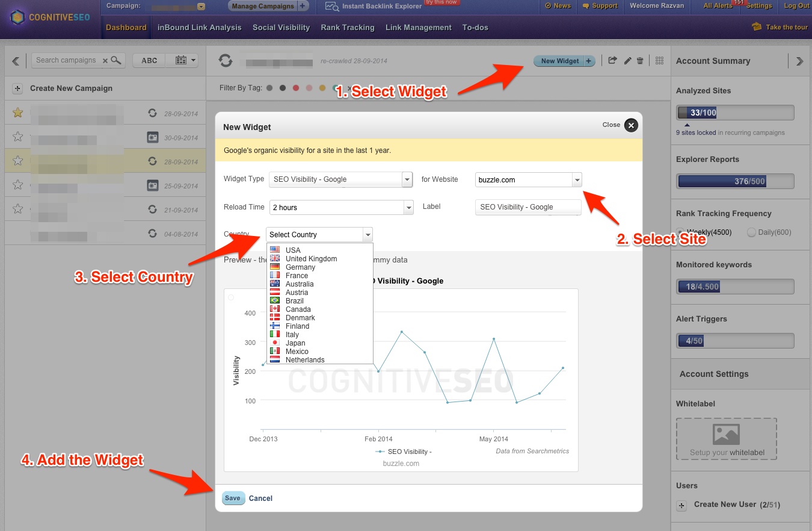Save the new widget

click(x=233, y=498)
